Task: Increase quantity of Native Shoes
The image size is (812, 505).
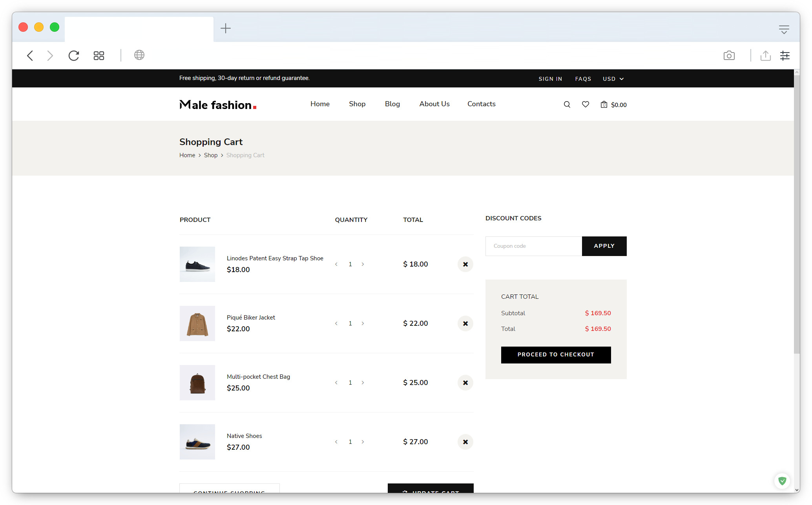Action: point(363,442)
